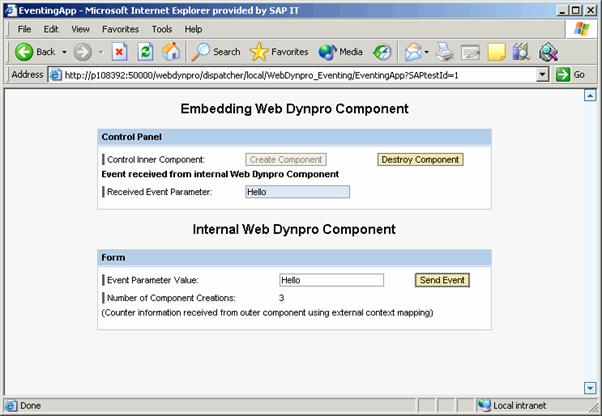Click the Event Parameter Value input field
602x416 pixels.
coord(331,280)
